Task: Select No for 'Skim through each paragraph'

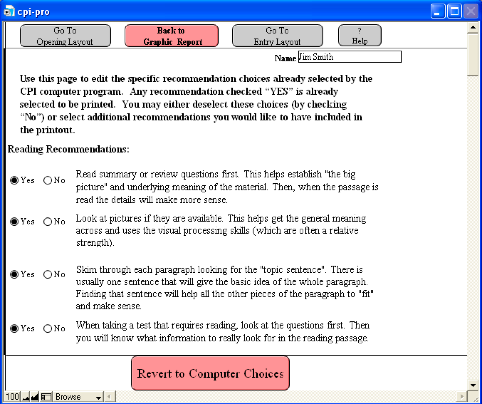Action: point(48,274)
